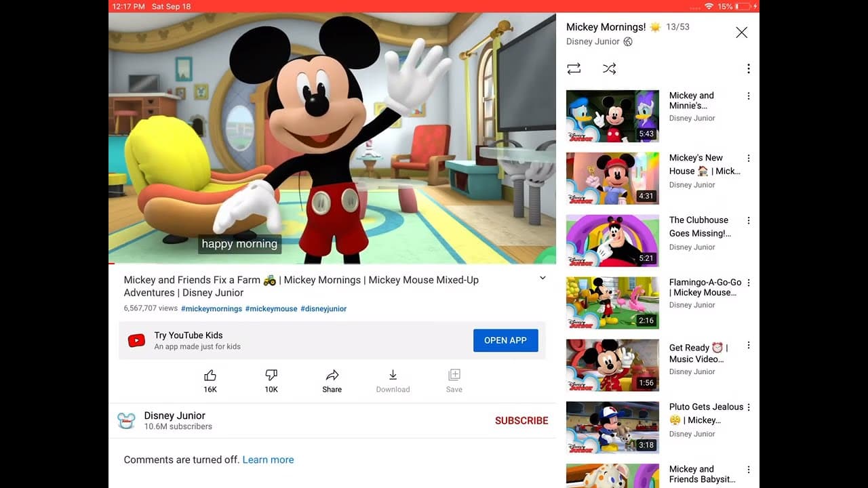Play The Clubhouse Goes Missing thumbnail
This screenshot has height=488, width=868.
click(x=612, y=241)
